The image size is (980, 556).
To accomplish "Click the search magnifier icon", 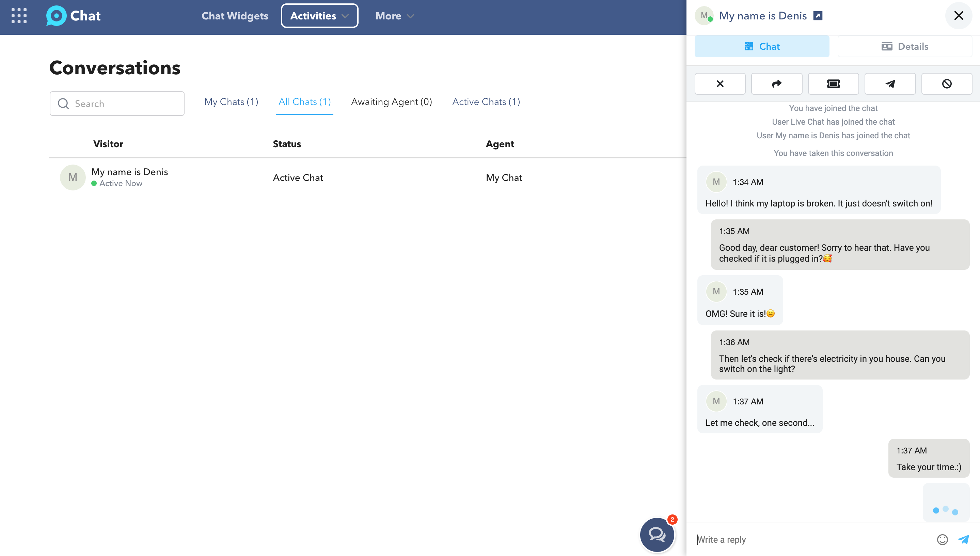I will (63, 104).
